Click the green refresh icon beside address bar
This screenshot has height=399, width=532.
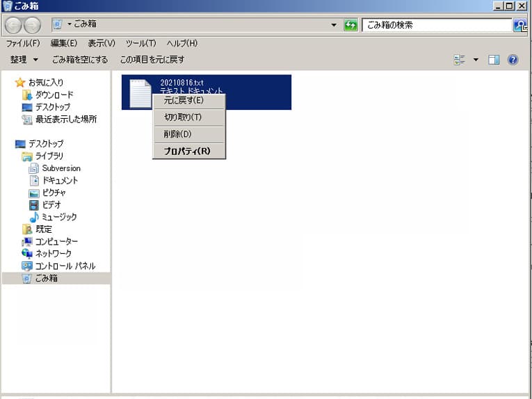(x=351, y=25)
